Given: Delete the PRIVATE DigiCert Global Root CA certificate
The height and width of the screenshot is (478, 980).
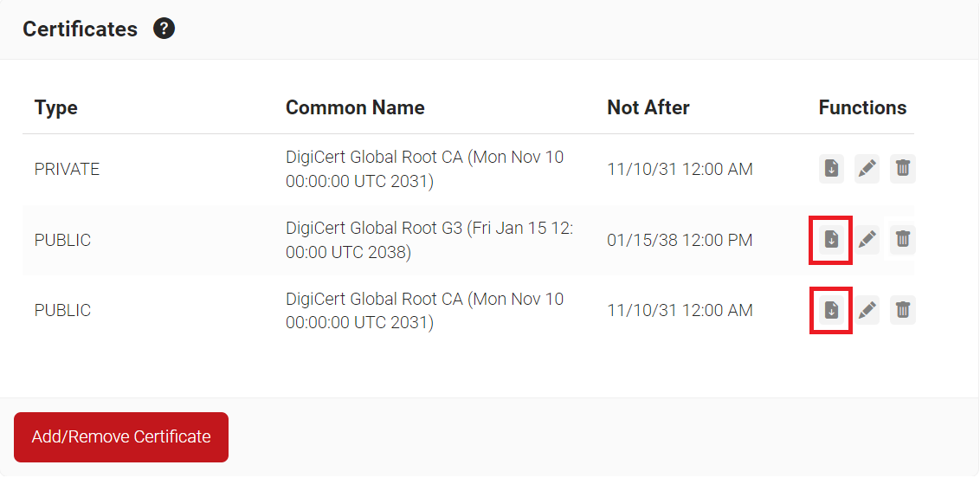Looking at the screenshot, I should pyautogui.click(x=902, y=169).
